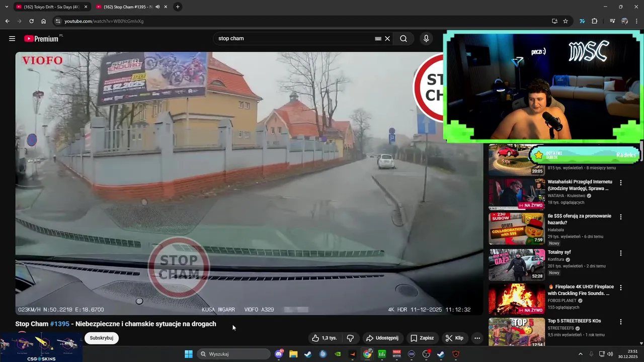This screenshot has height=362, width=644.
Task: Open a new browser tab
Action: pyautogui.click(x=178, y=7)
